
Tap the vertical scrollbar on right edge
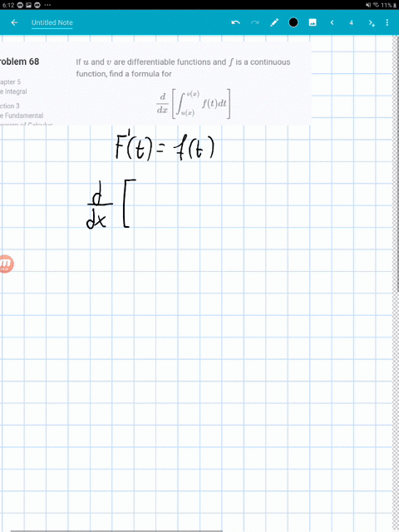pyautogui.click(x=397, y=163)
